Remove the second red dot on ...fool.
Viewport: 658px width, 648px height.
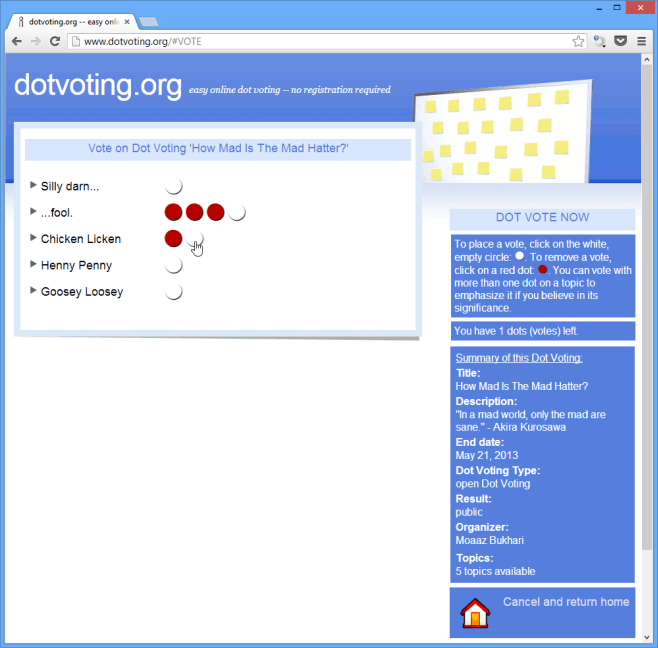(x=194, y=212)
